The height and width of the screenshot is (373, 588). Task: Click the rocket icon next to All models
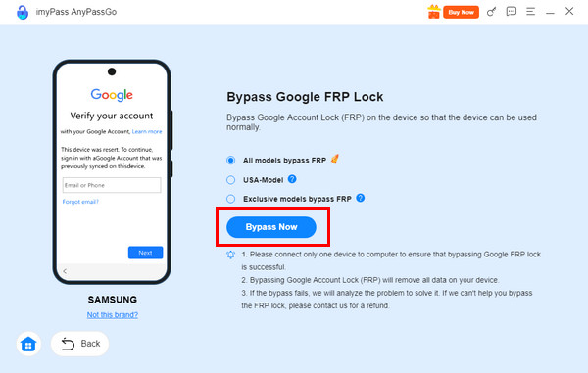point(335,160)
